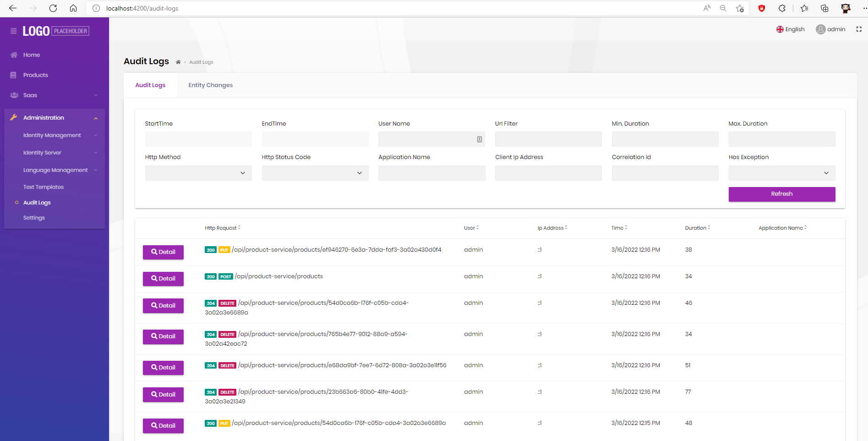868x441 pixels.
Task: Click the Refresh button
Action: point(781,194)
